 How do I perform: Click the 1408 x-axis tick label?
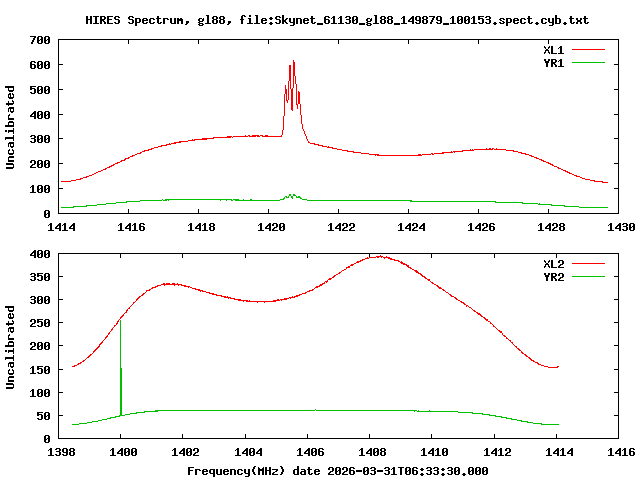tap(372, 452)
